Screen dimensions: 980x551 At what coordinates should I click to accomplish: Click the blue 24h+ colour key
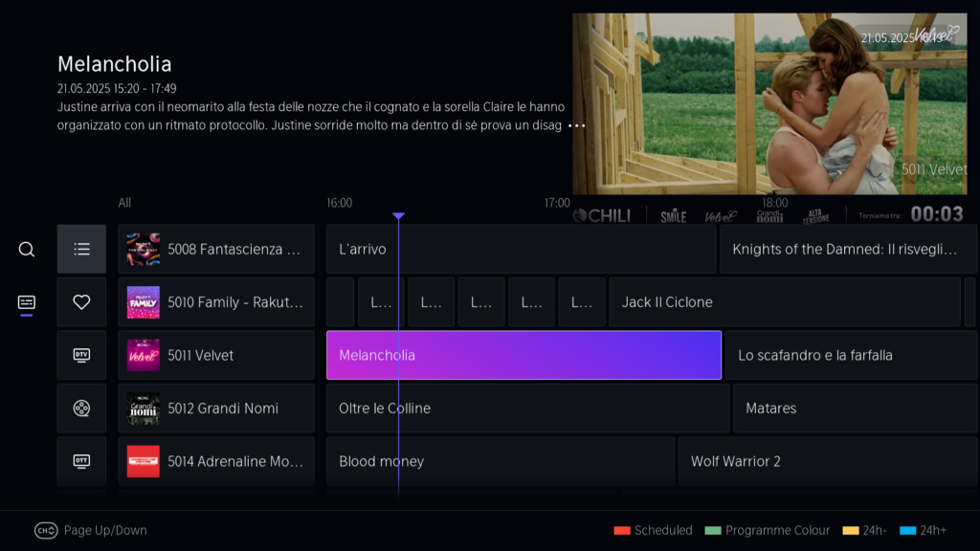pos(907,530)
